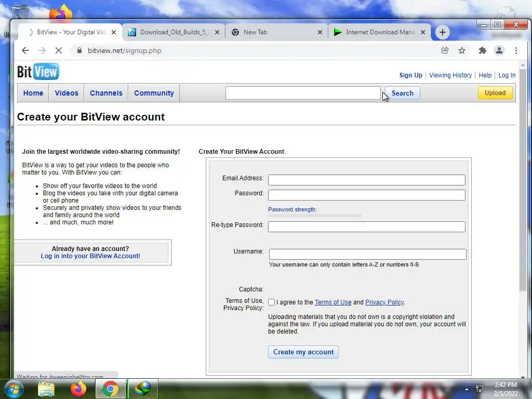Click Create my account button
Screen dimensions: 532x399
[x=303, y=352]
